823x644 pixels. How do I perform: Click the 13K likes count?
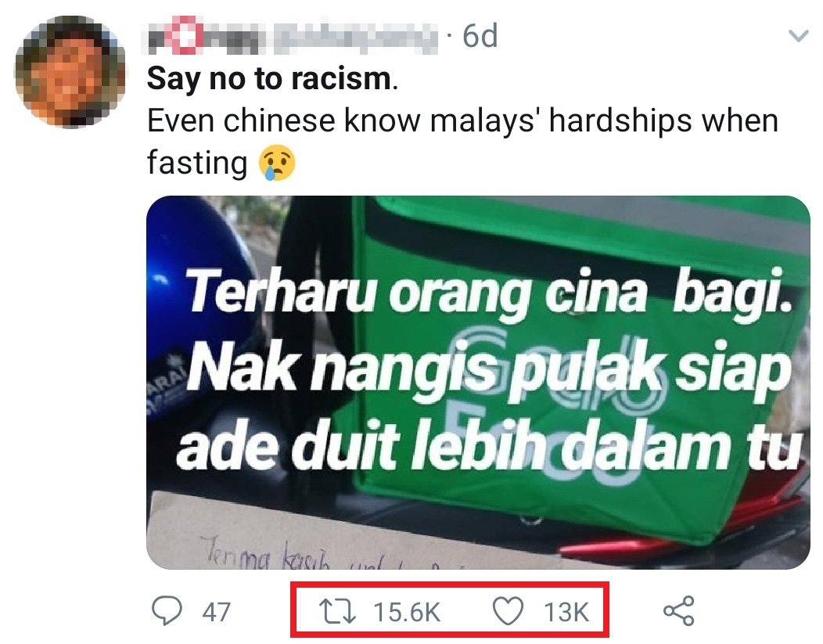(566, 612)
